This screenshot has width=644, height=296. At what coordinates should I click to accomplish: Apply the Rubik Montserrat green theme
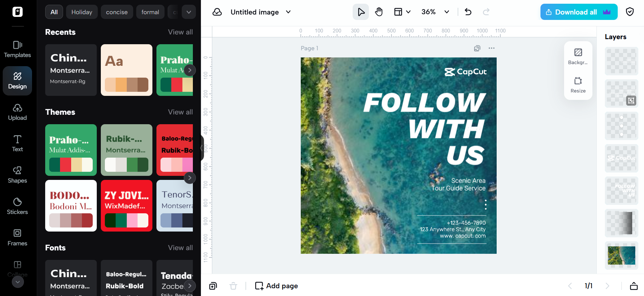point(126,150)
